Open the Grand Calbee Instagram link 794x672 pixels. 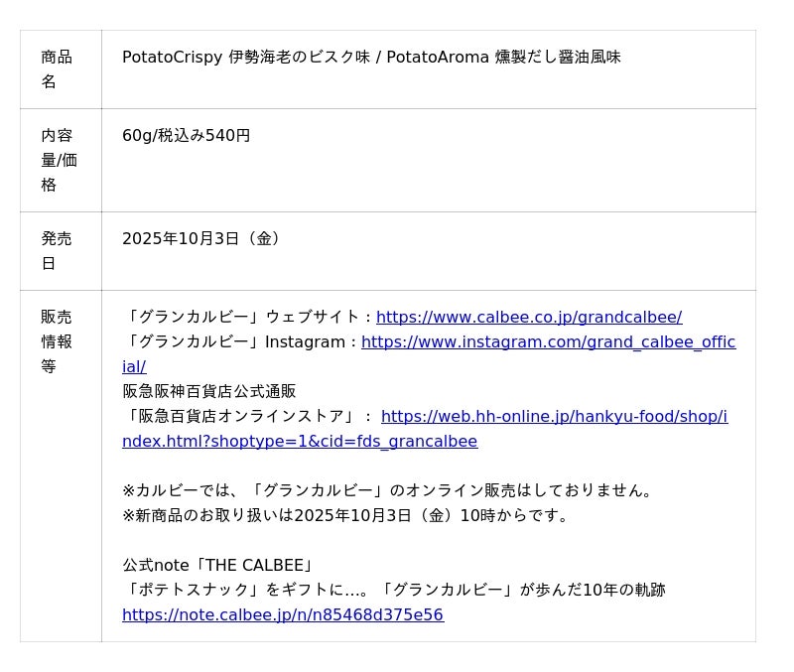click(548, 342)
